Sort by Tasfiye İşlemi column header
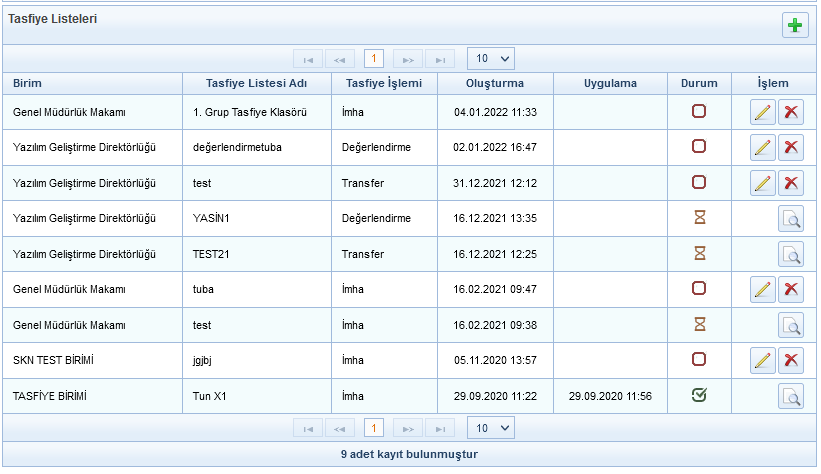Viewport: 821px width, 474px height. click(x=384, y=83)
